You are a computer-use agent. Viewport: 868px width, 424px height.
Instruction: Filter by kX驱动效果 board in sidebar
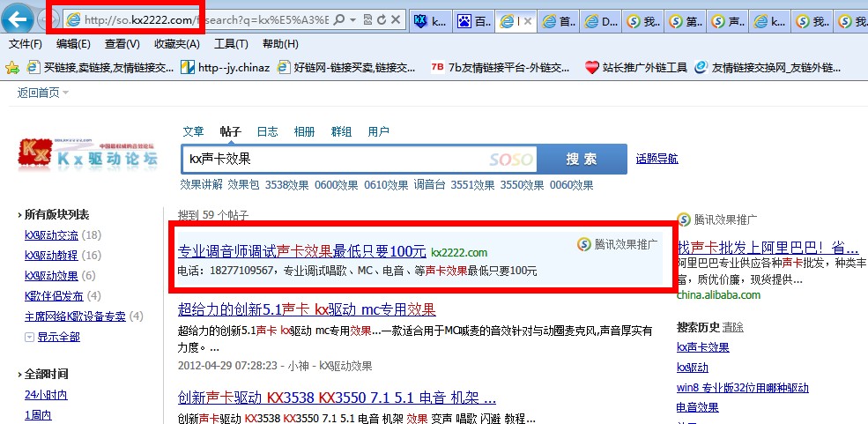click(51, 276)
